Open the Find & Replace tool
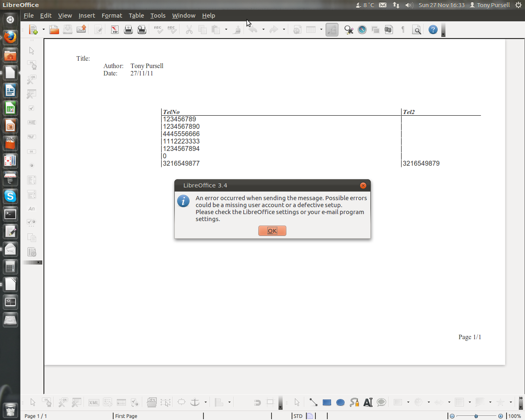 349,30
